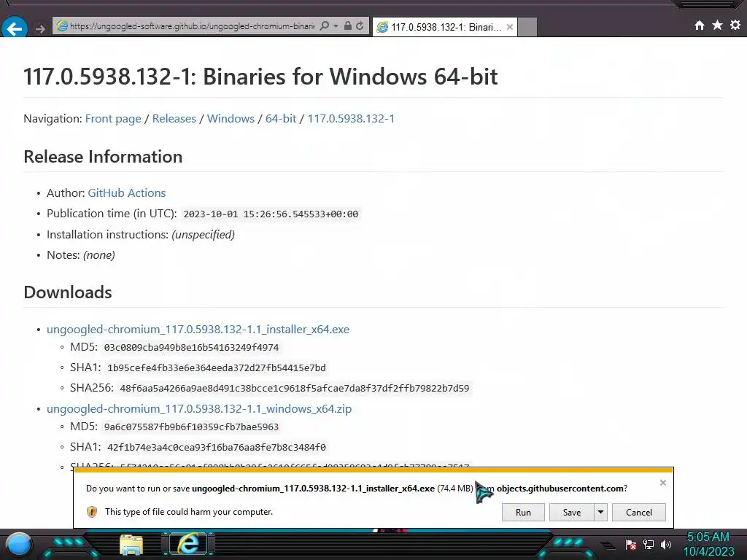
Task: Click Cancel in the download prompt
Action: (639, 513)
